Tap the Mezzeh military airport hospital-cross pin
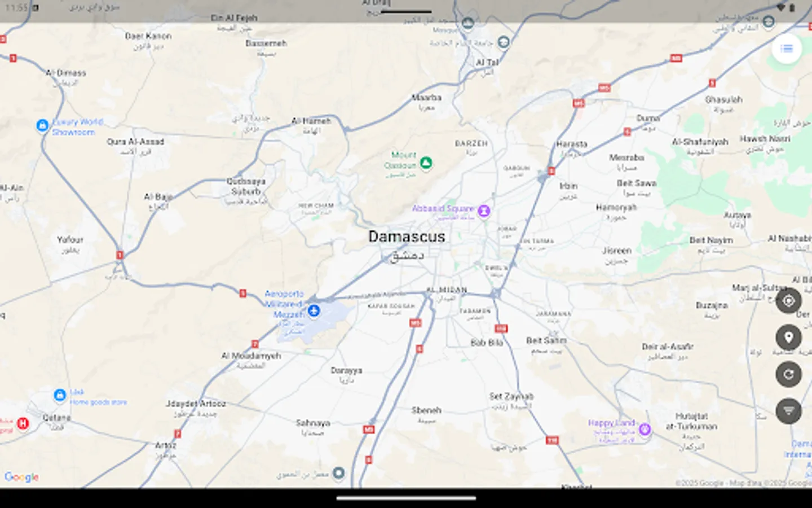Image resolution: width=812 pixels, height=508 pixels. coord(314,310)
